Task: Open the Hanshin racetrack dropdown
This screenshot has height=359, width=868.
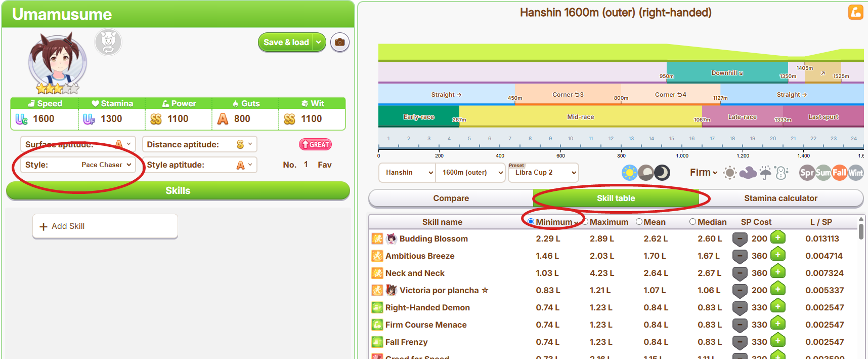Action: [x=407, y=173]
